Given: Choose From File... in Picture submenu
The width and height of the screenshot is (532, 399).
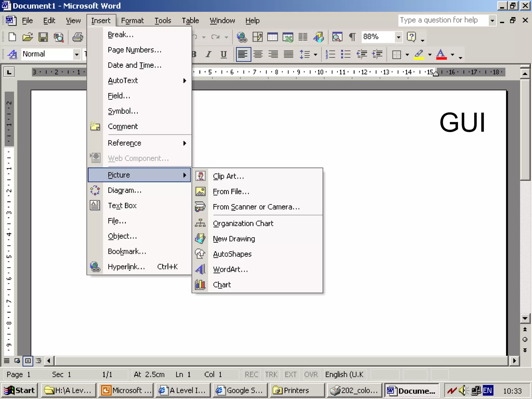Looking at the screenshot, I should [257, 191].
